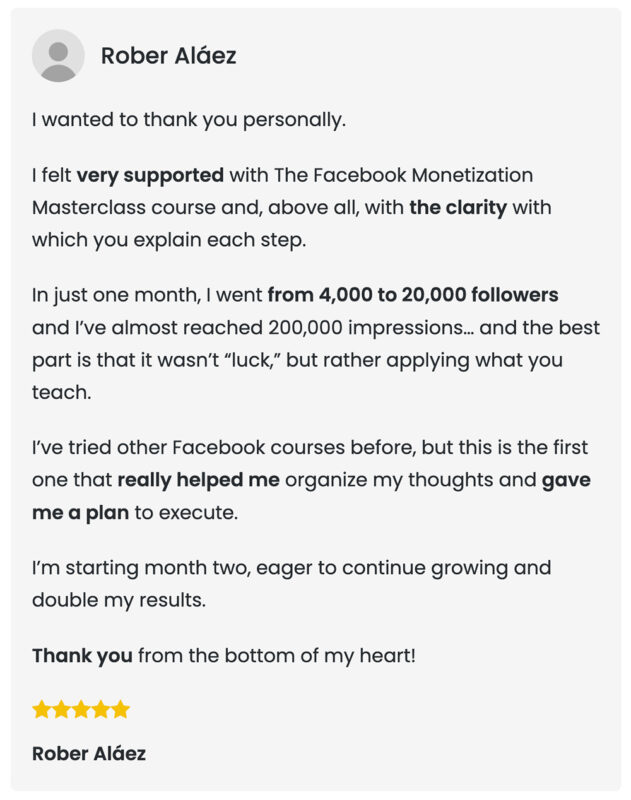Screen dimensions: 631x800
Task: Click the fifth yellow rating star
Action: [121, 709]
